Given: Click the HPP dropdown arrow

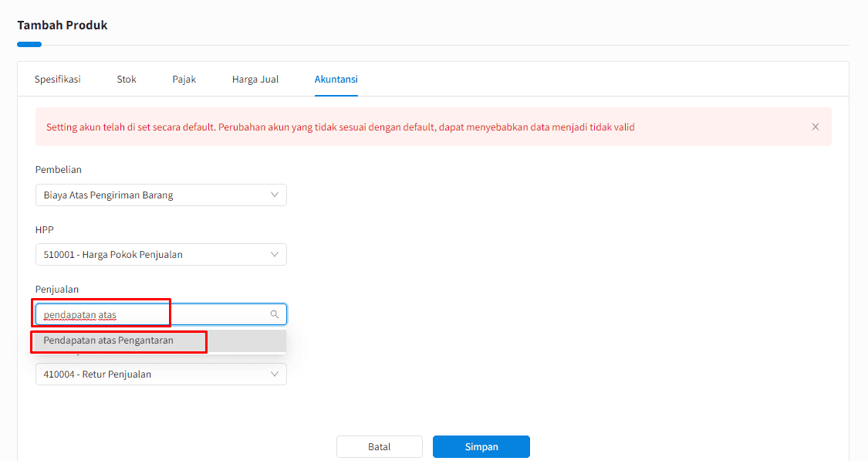Looking at the screenshot, I should pos(274,254).
